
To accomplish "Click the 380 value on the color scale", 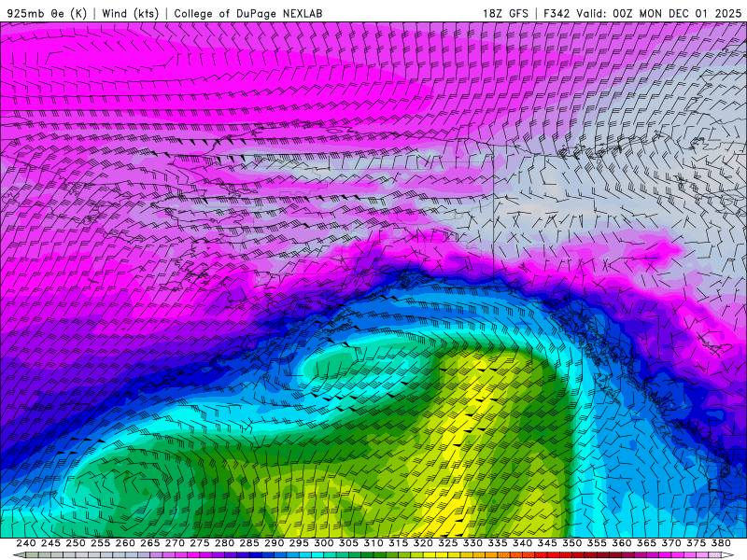I will click(721, 543).
